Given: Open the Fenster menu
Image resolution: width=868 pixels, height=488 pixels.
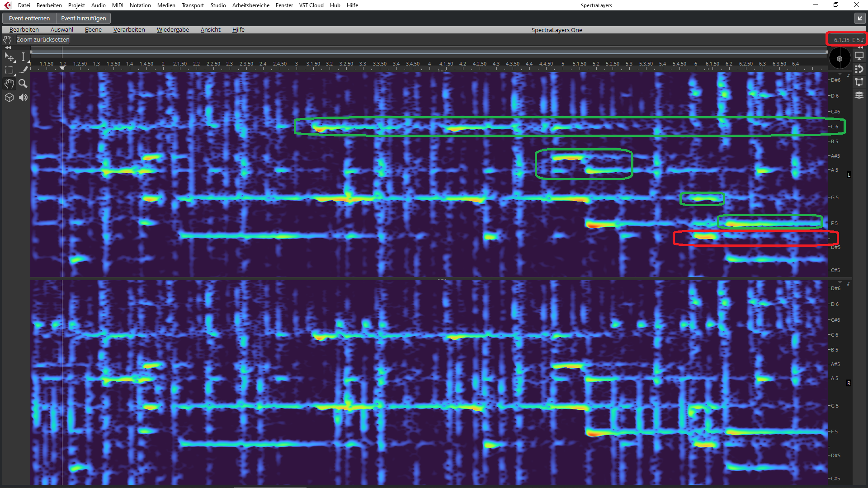Looking at the screenshot, I should click(x=284, y=5).
